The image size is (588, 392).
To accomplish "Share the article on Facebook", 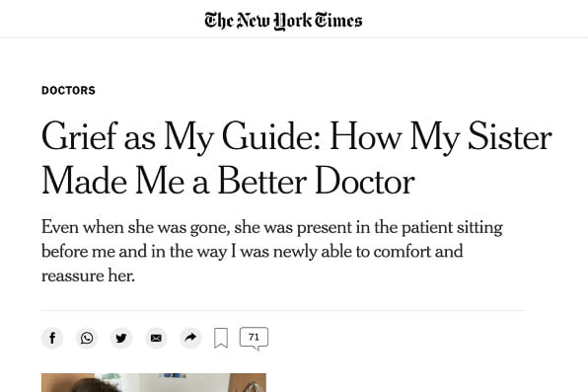I will 52,338.
